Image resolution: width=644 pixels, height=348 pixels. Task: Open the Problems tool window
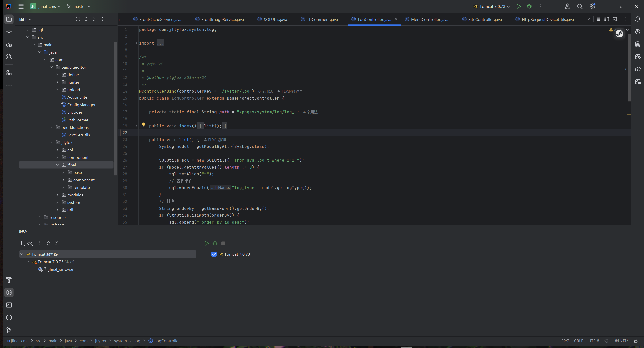9,318
